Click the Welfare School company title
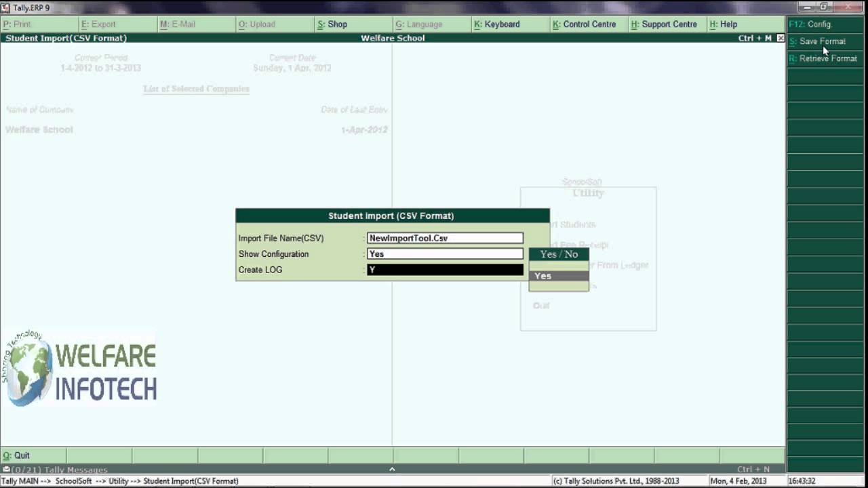The width and height of the screenshot is (868, 488). click(x=393, y=38)
